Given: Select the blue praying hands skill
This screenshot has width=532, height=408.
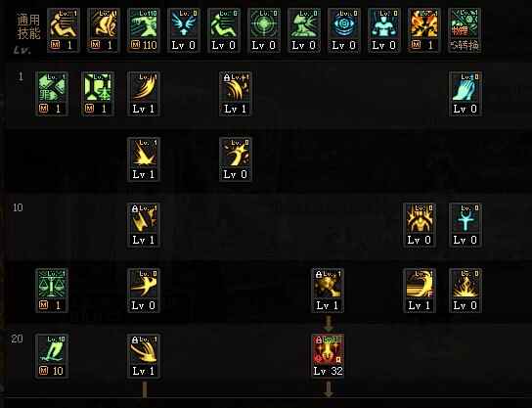Looking at the screenshot, I should pos(465,94).
